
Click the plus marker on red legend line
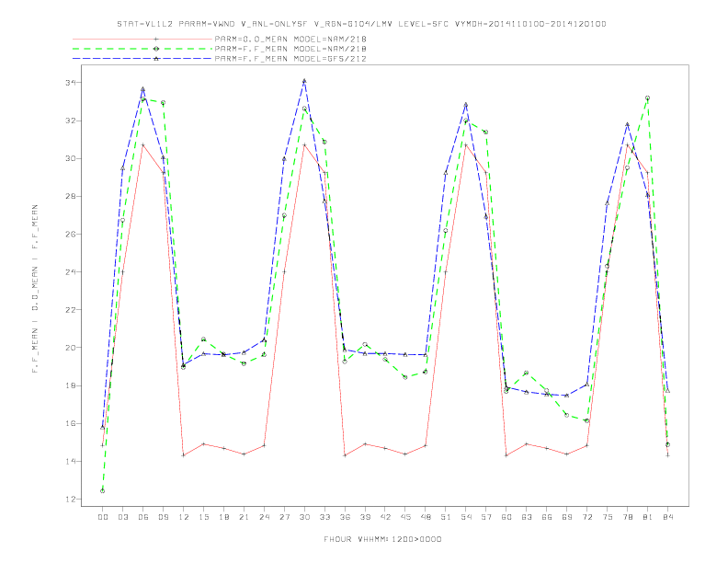[x=156, y=39]
